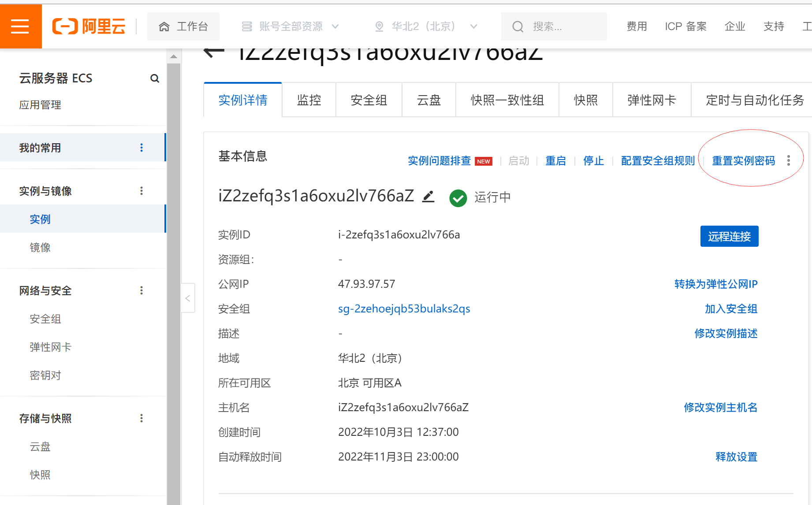Open options dots next to 我的常用
The width and height of the screenshot is (812, 505).
click(x=142, y=148)
